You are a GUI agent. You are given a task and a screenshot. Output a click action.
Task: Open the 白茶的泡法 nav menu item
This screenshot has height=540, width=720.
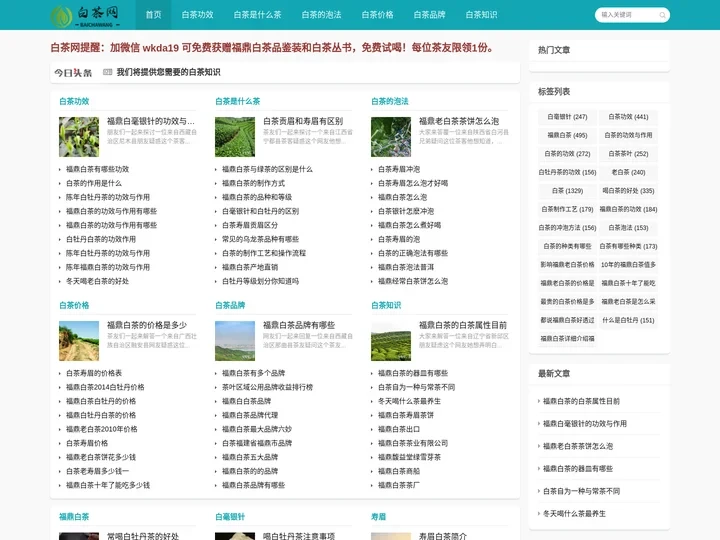(x=321, y=15)
